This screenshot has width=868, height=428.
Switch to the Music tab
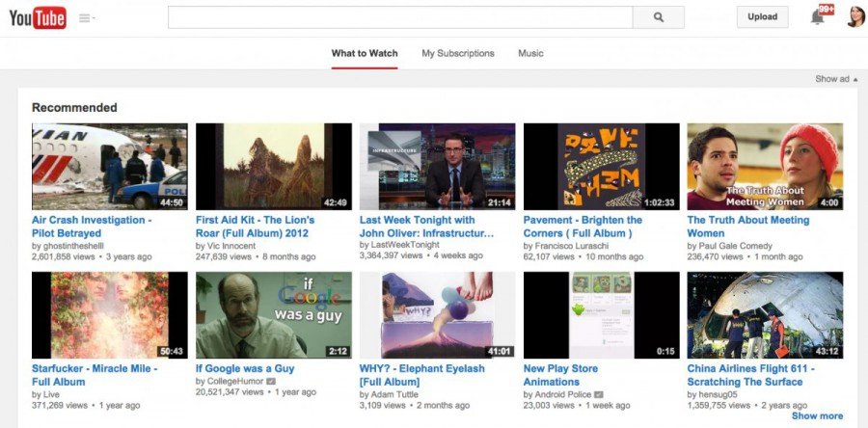click(x=530, y=54)
